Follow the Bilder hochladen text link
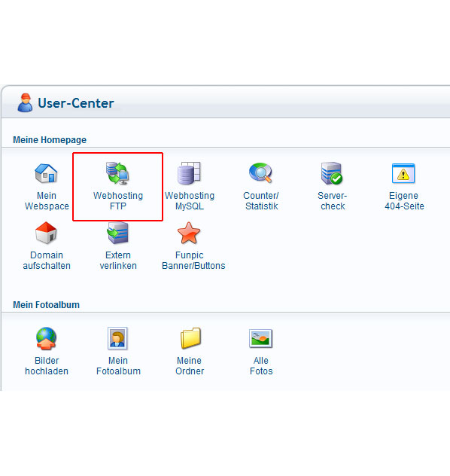This screenshot has width=450, height=476. [x=47, y=366]
